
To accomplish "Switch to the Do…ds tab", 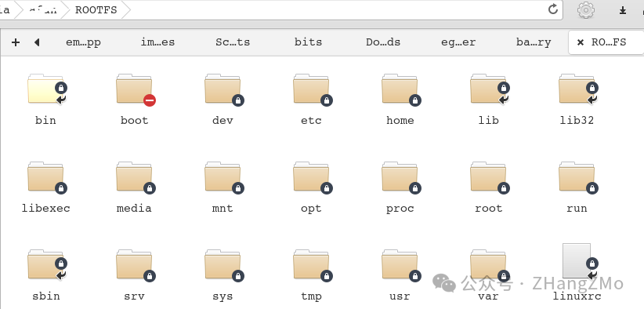I will [383, 42].
